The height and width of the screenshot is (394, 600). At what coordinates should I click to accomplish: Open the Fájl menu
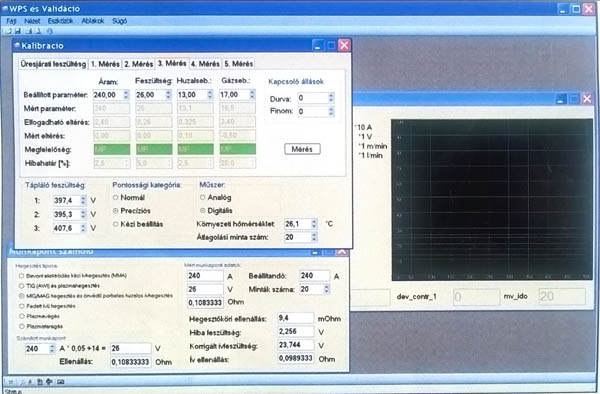tap(11, 21)
